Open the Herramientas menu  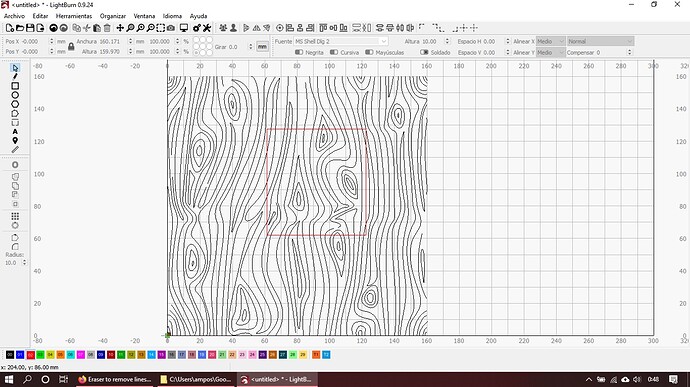pos(74,16)
